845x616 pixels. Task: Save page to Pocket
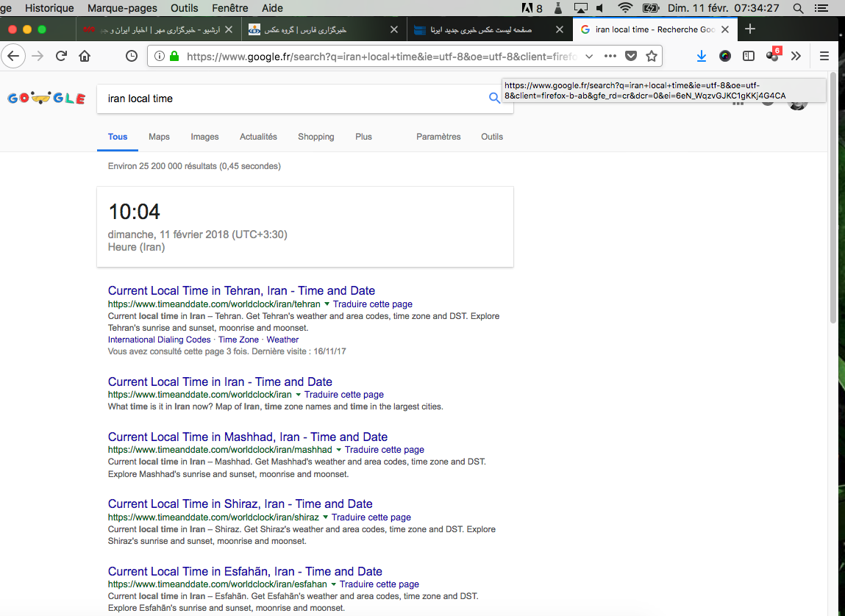tap(630, 56)
